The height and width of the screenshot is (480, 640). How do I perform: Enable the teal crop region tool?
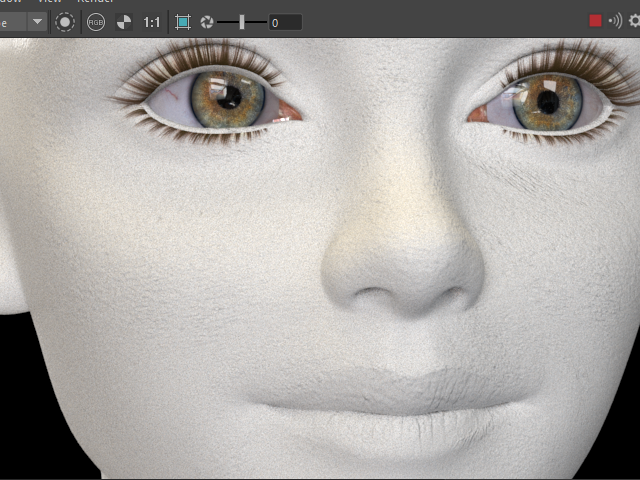183,21
